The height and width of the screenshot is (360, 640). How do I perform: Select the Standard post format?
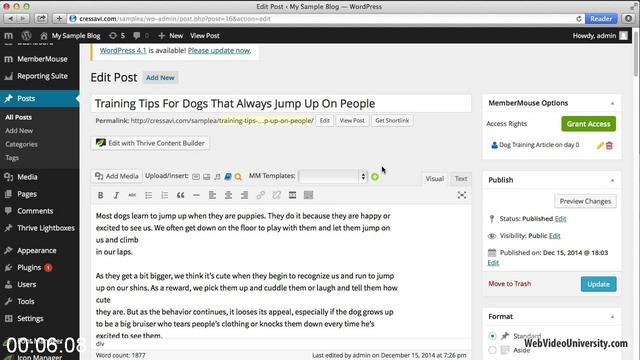[x=492, y=336]
